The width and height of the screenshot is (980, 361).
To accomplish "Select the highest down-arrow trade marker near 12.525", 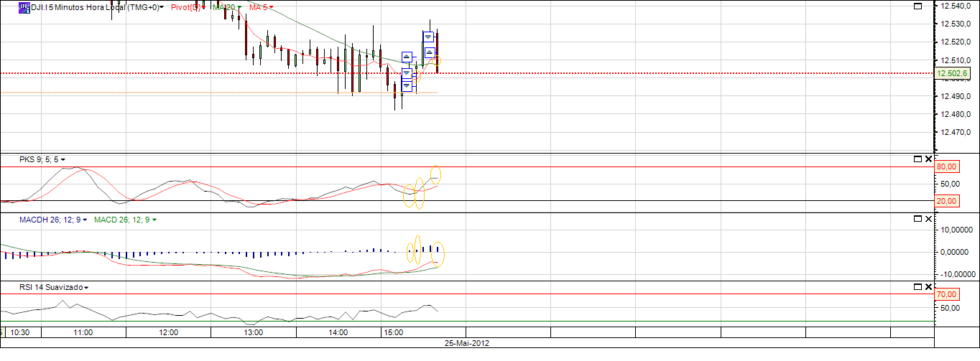I will (428, 36).
